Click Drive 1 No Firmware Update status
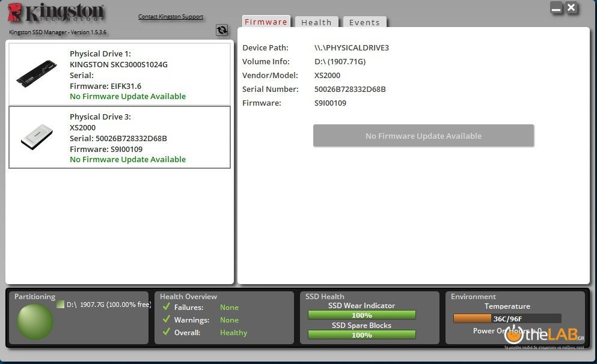Image resolution: width=597 pixels, height=364 pixels. (x=127, y=96)
